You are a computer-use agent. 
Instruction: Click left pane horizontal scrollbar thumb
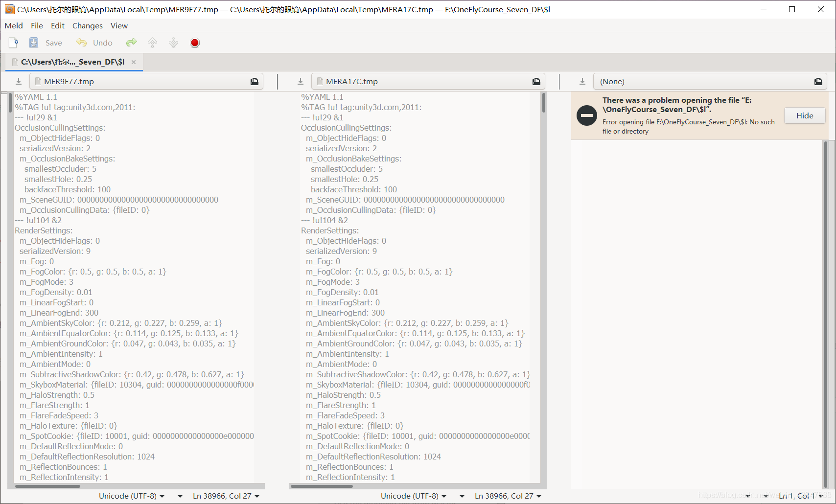click(x=47, y=486)
